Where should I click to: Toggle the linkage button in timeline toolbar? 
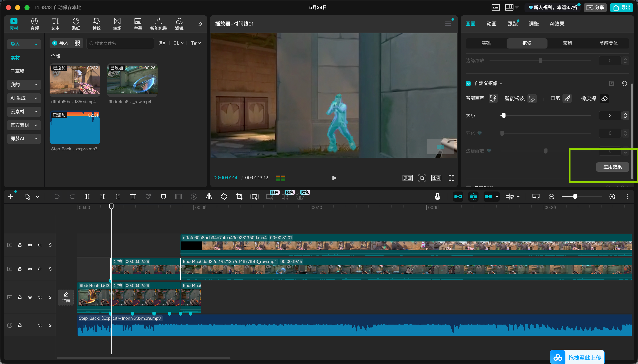click(488, 197)
